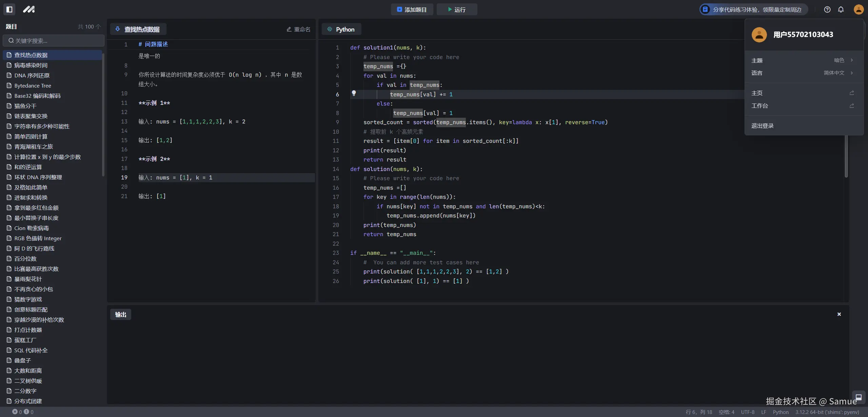Click the errors and warnings status indicator
This screenshot has height=417, width=868.
23,412
